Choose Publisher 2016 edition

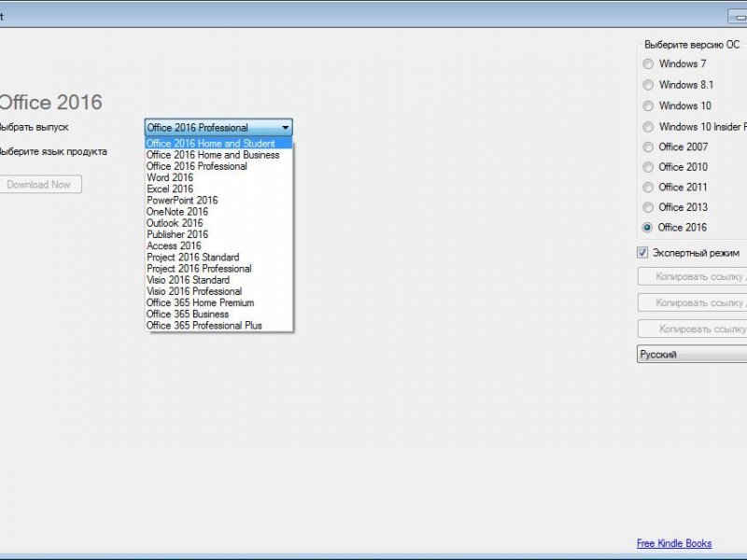coord(218,234)
